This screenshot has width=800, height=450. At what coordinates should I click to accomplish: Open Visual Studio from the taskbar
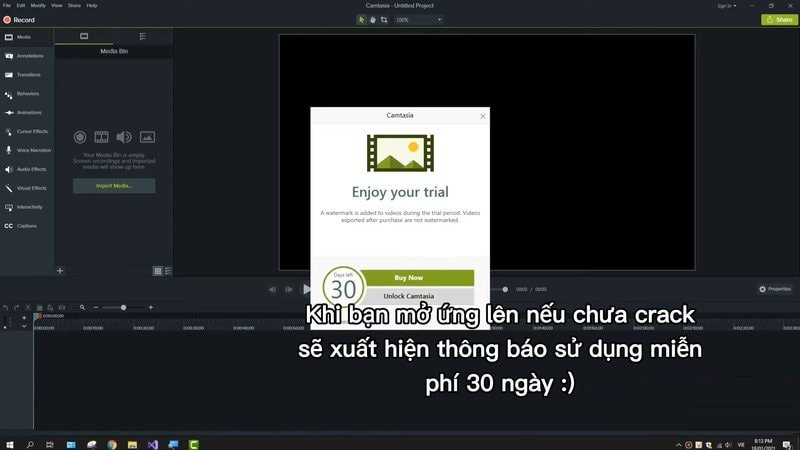click(x=153, y=445)
